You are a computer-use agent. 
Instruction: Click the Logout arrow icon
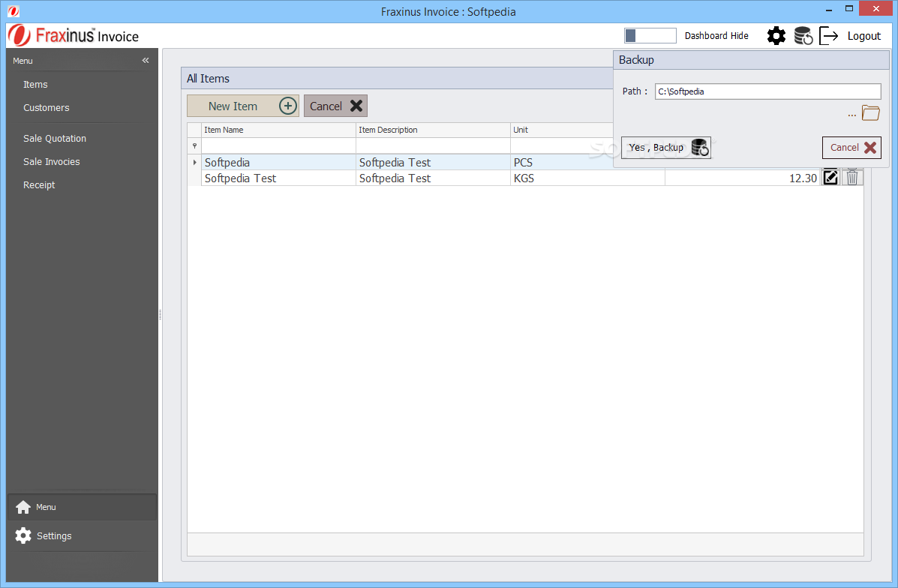829,36
